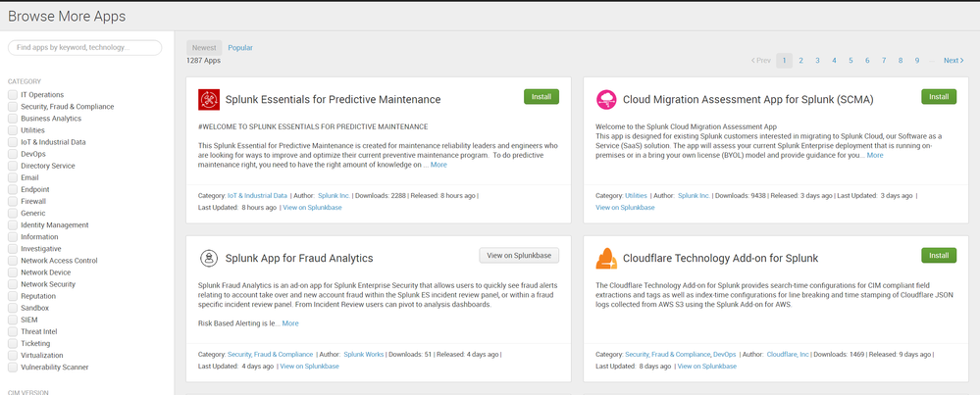980x395 pixels.
Task: Check the Directory Service checkbox
Action: (x=13, y=166)
